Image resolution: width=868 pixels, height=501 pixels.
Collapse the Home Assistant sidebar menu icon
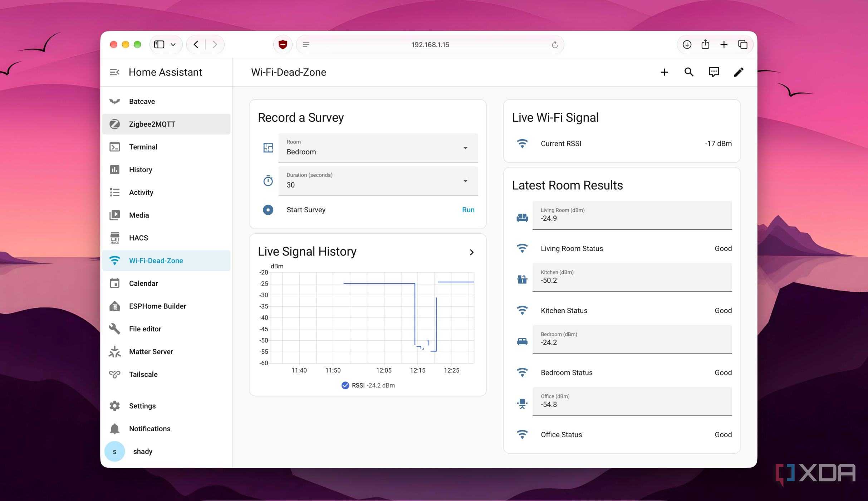click(x=114, y=72)
